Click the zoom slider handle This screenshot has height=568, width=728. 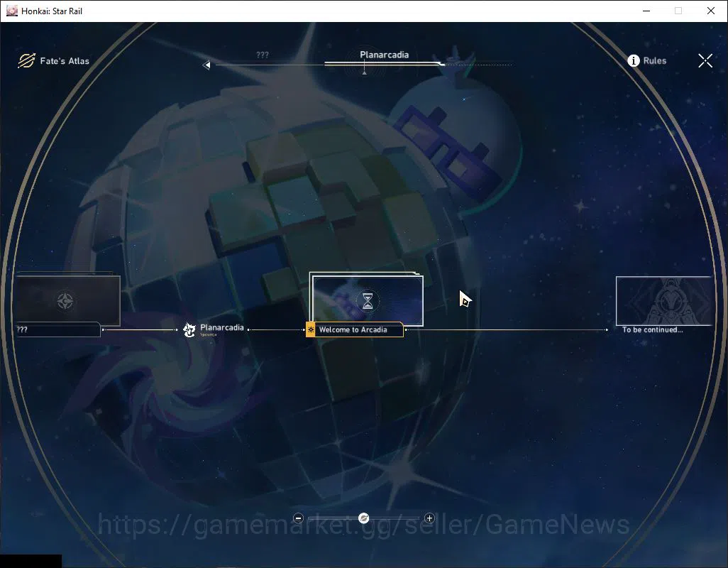[364, 518]
